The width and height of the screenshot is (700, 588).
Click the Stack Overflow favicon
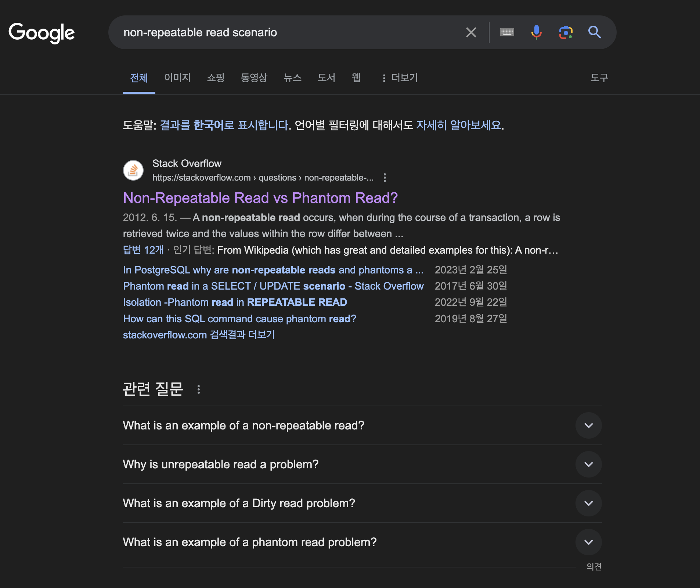click(x=133, y=170)
